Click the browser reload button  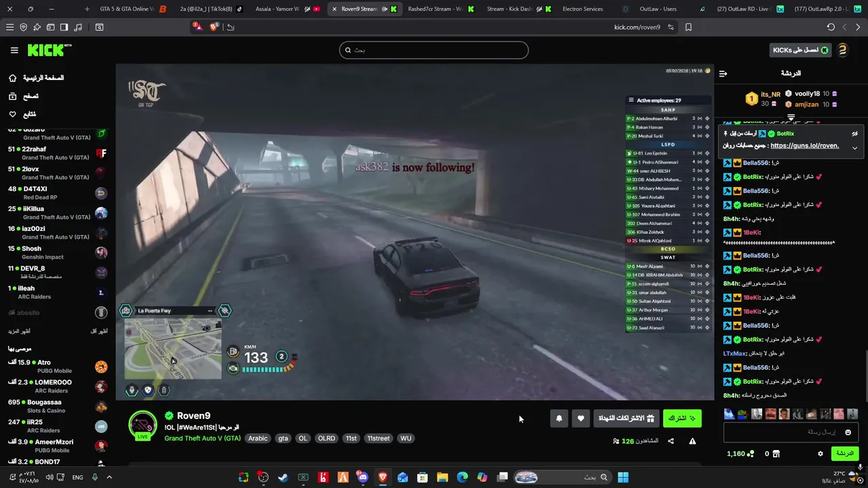[x=831, y=27]
